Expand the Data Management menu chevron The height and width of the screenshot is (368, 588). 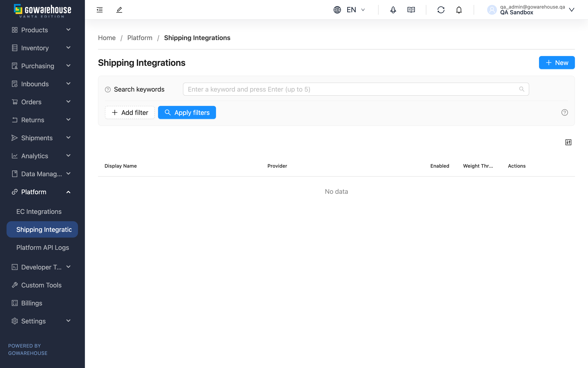click(x=68, y=174)
